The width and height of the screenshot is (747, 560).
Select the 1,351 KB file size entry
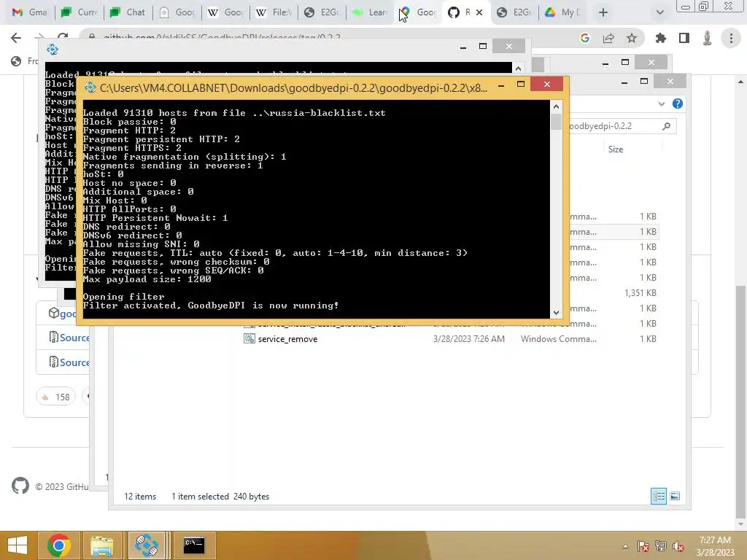pyautogui.click(x=640, y=293)
